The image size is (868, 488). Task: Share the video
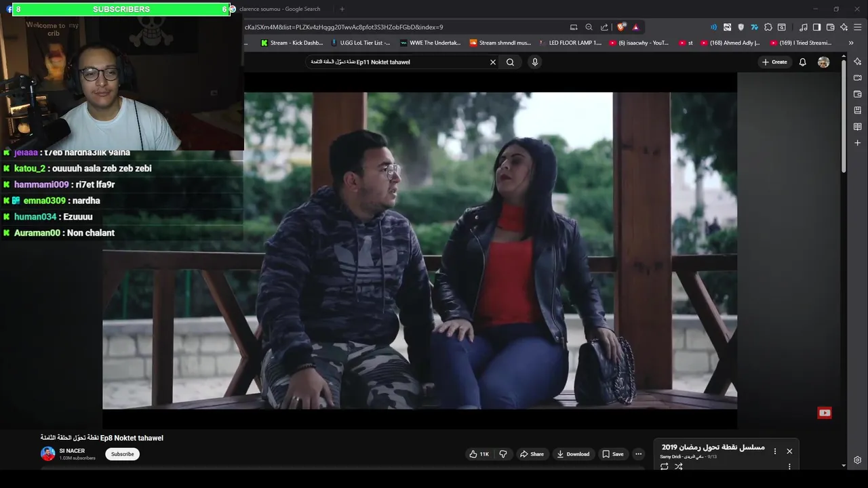point(532,454)
